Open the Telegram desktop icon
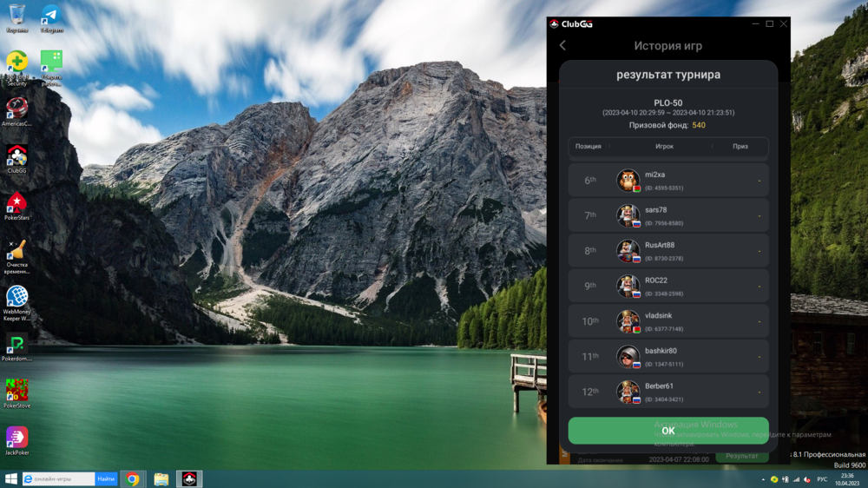Image resolution: width=868 pixels, height=488 pixels. click(51, 16)
